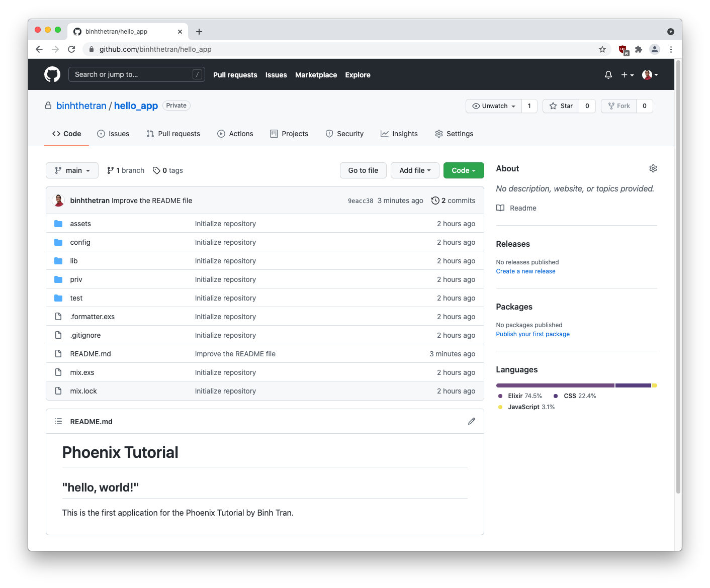The height and width of the screenshot is (588, 710).
Task: Open the main branch selector dropdown
Action: (72, 170)
